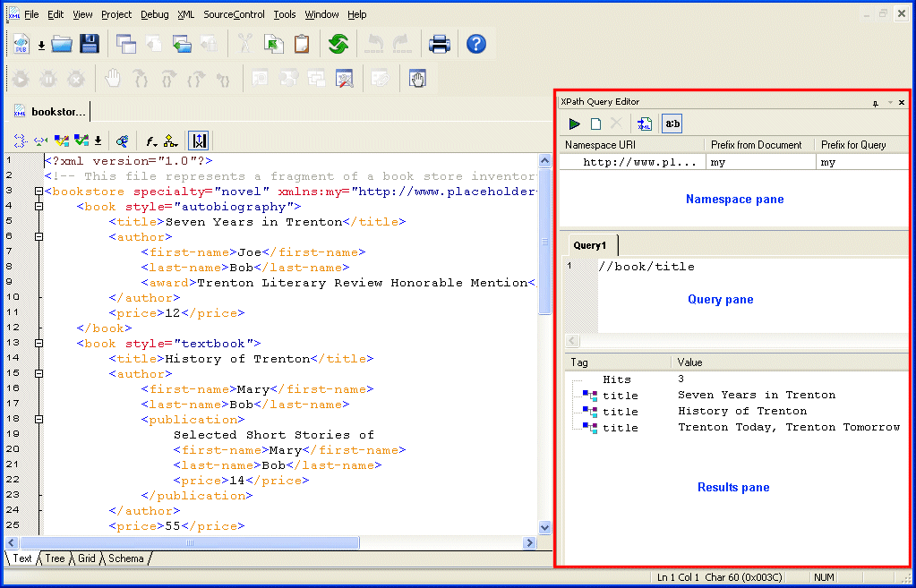This screenshot has width=916, height=588.
Task: Open the XML menu
Action: (185, 14)
